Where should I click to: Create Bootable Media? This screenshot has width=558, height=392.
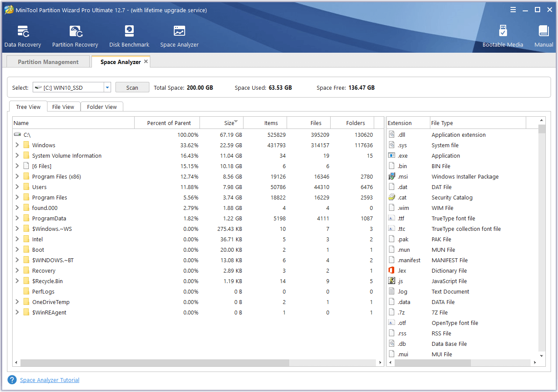pos(503,37)
